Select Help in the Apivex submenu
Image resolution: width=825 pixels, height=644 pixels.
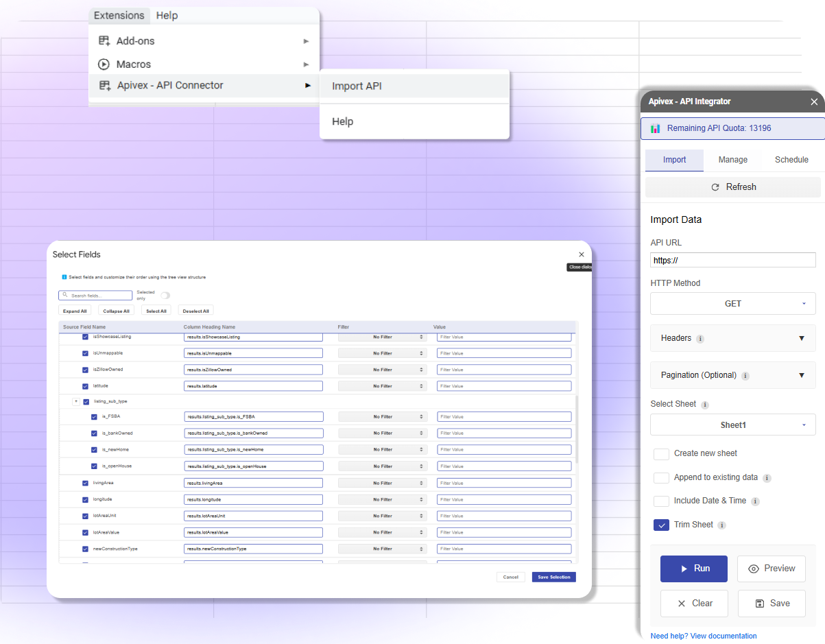pyautogui.click(x=414, y=121)
